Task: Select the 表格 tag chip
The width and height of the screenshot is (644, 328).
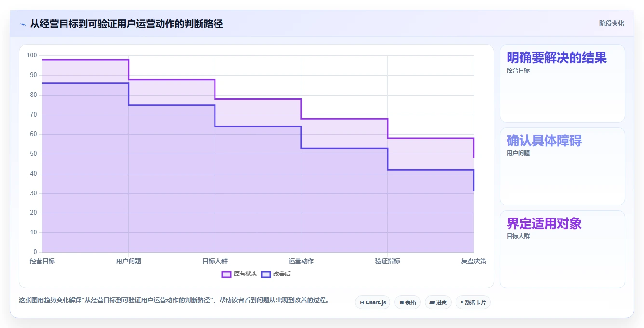Action: [x=407, y=302]
